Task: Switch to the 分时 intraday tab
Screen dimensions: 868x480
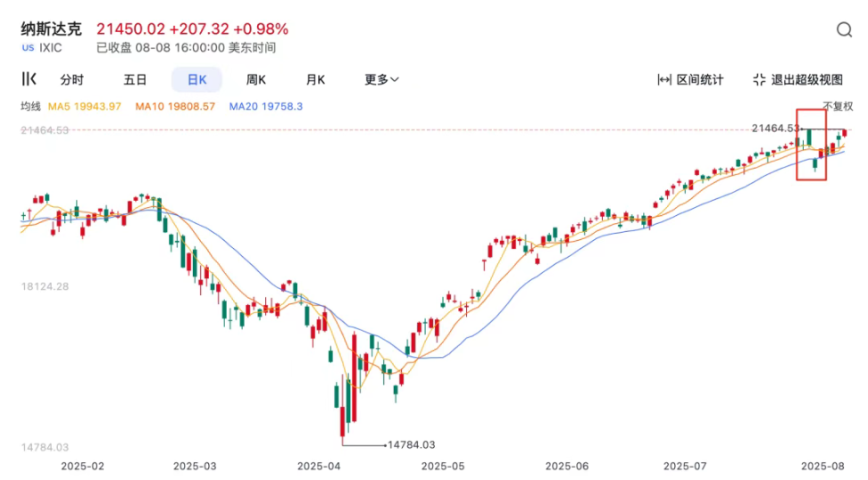Action: 71,79
